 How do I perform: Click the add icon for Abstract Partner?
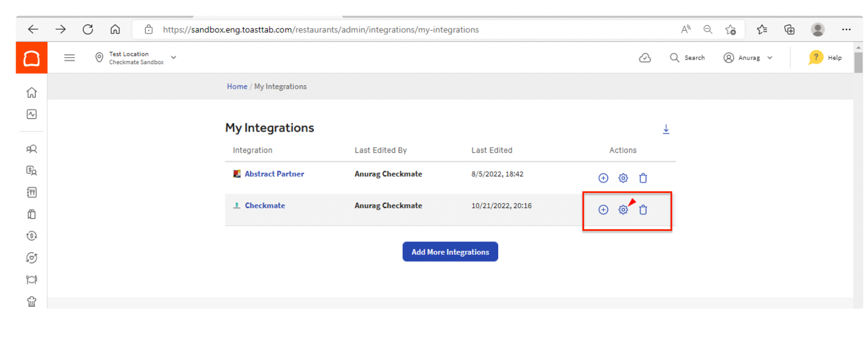coord(603,178)
